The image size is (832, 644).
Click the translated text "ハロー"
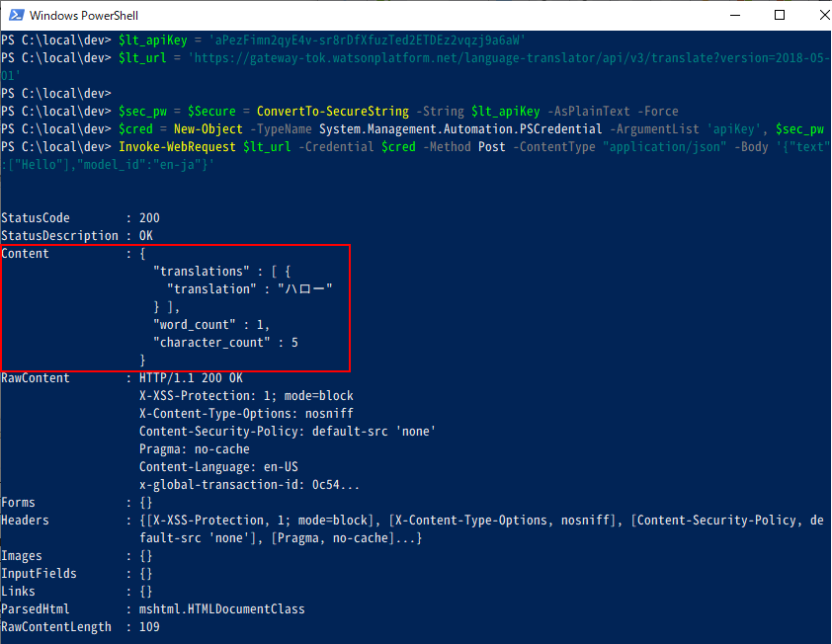(x=305, y=289)
